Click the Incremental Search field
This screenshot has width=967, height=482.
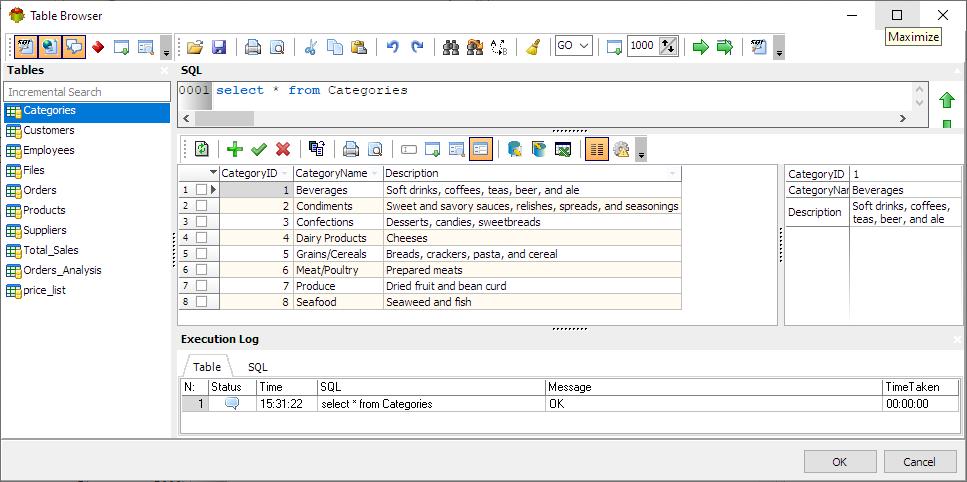pyautogui.click(x=86, y=92)
